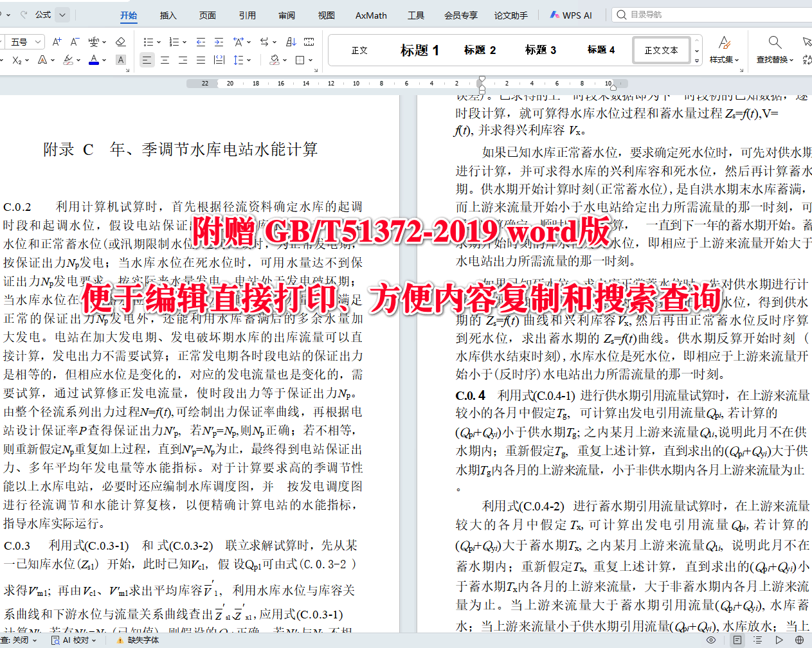Decrease font size with A- icon
This screenshot has width=812, height=648.
click(x=75, y=42)
